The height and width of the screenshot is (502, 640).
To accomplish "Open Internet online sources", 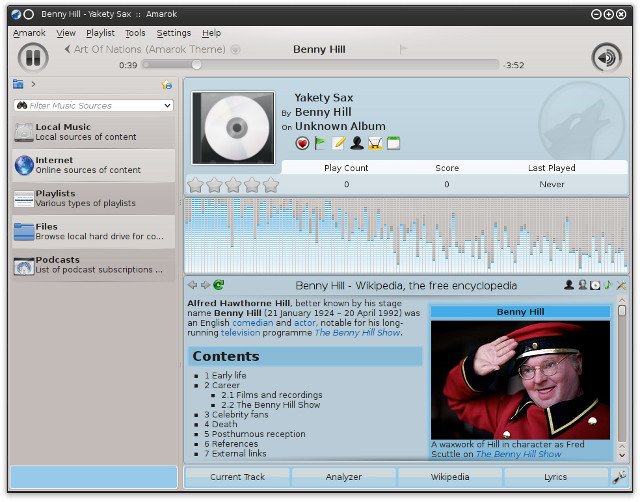I will click(x=93, y=165).
